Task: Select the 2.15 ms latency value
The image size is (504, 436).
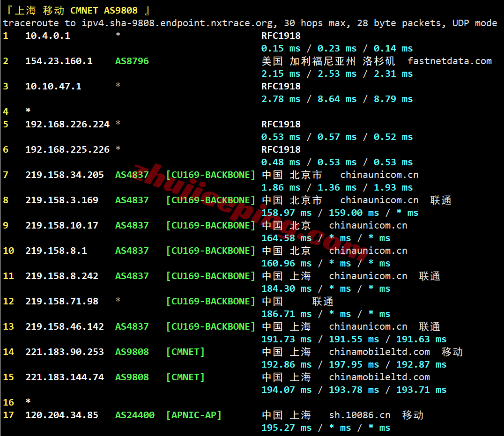Action: [281, 74]
